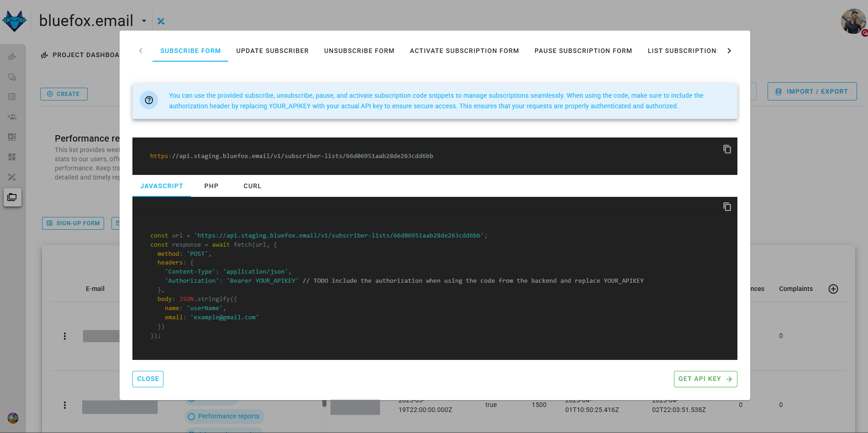Click the Complaints column header
Image resolution: width=868 pixels, height=433 pixels.
point(796,289)
